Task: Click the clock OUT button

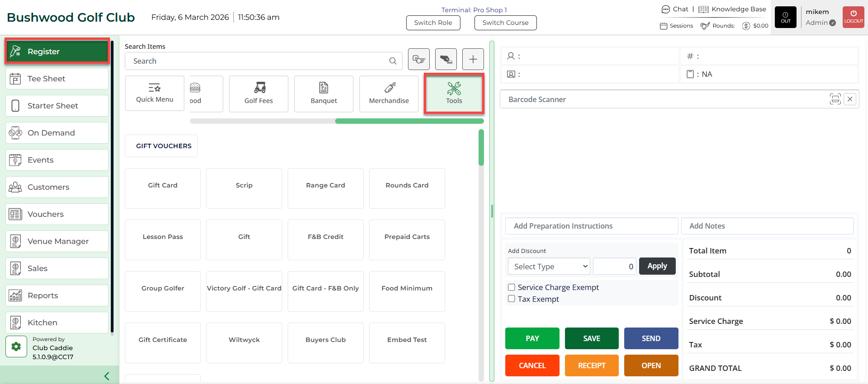Action: tap(785, 17)
